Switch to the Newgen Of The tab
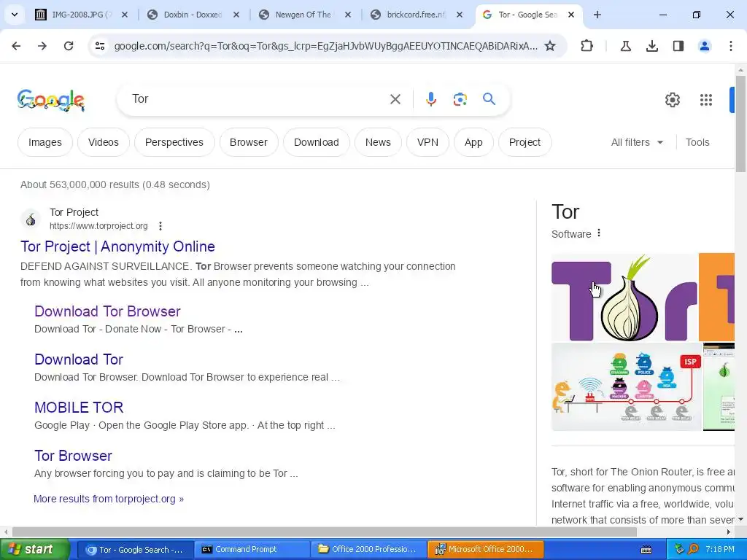 pyautogui.click(x=303, y=15)
